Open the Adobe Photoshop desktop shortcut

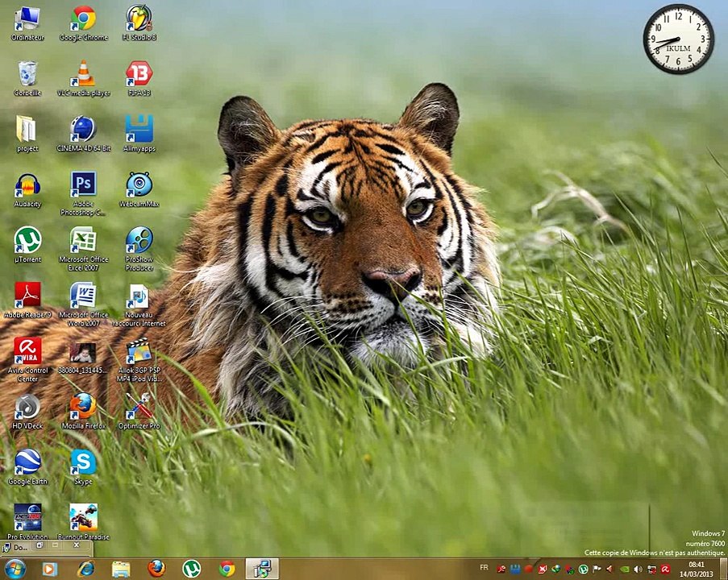[x=83, y=185]
